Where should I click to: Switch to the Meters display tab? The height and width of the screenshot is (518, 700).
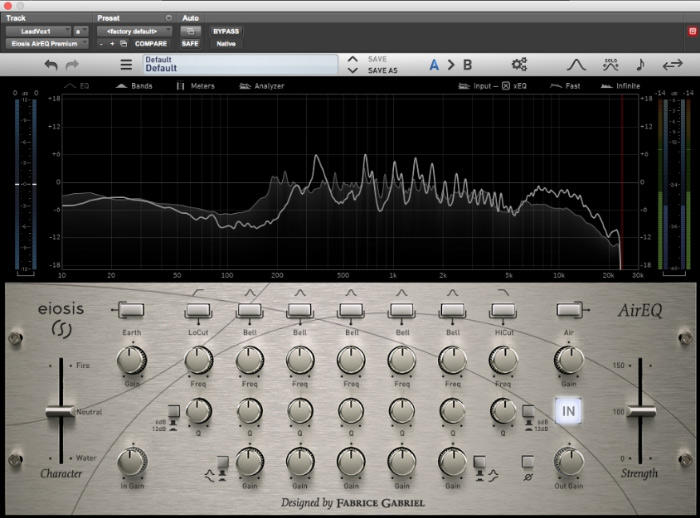point(196,86)
